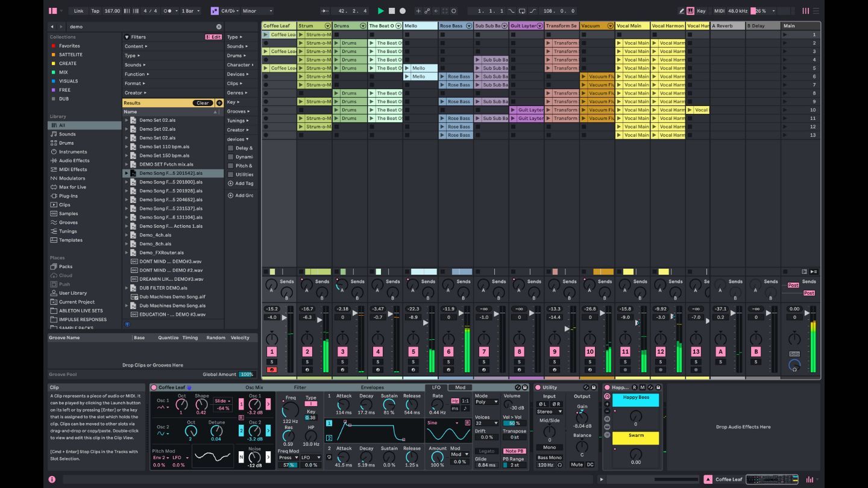Select Max for Live in the library

tap(72, 187)
